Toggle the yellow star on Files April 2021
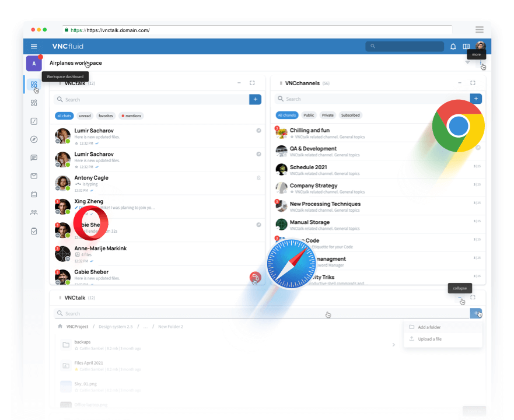514x420 pixels. [76, 369]
